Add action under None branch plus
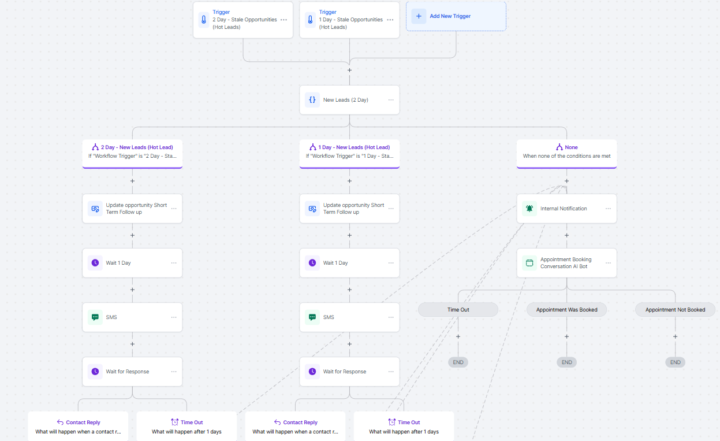Viewport: 720px width, 441px height. (x=567, y=181)
